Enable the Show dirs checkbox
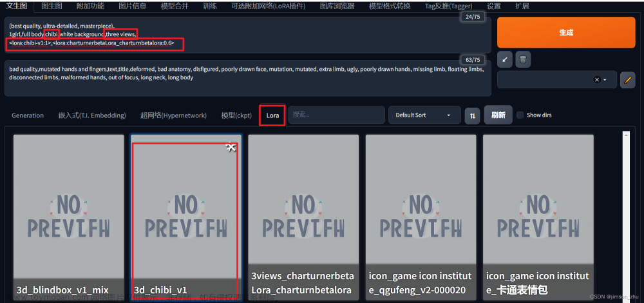 [x=520, y=115]
